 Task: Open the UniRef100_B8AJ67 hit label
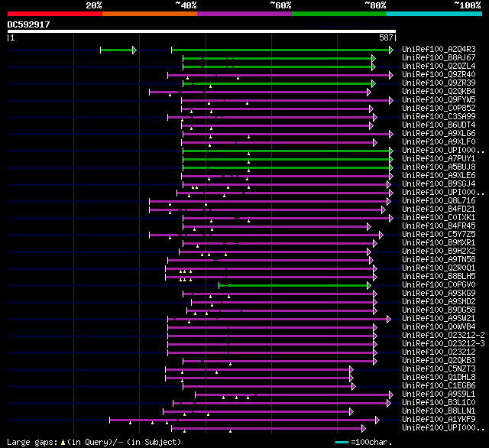coord(439,57)
